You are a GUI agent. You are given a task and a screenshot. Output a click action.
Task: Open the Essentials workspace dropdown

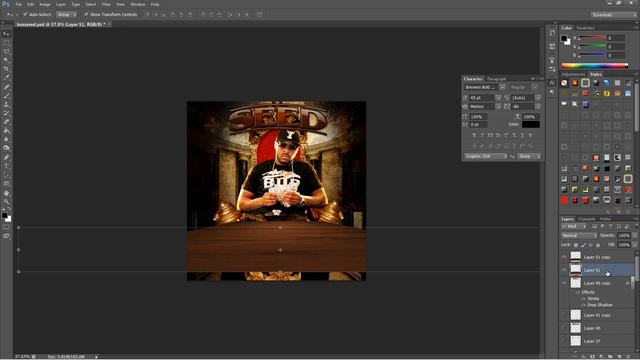(613, 15)
